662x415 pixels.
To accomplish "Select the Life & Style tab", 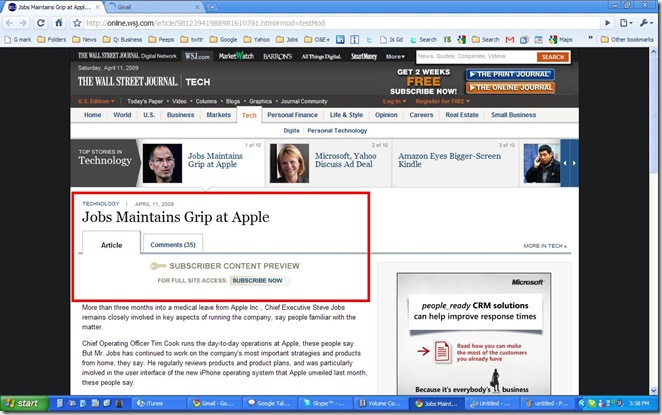I will point(346,115).
